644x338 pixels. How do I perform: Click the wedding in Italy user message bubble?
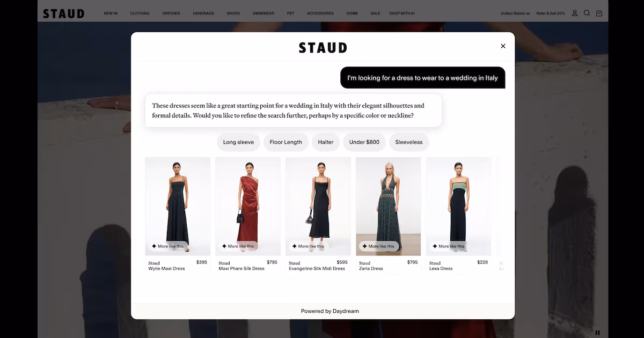click(423, 78)
